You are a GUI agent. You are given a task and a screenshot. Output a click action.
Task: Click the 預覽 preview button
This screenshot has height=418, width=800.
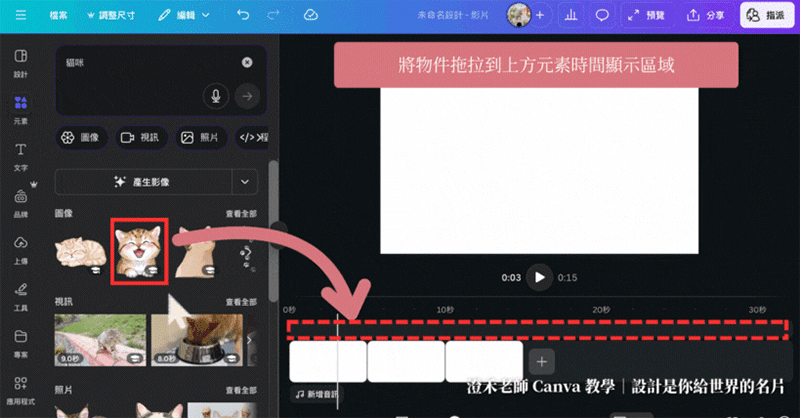(646, 15)
